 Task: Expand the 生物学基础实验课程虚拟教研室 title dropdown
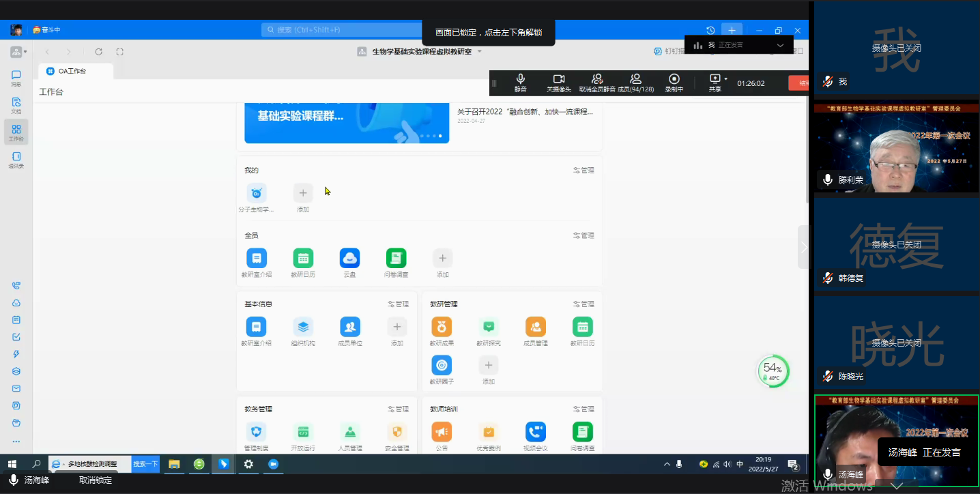(480, 52)
